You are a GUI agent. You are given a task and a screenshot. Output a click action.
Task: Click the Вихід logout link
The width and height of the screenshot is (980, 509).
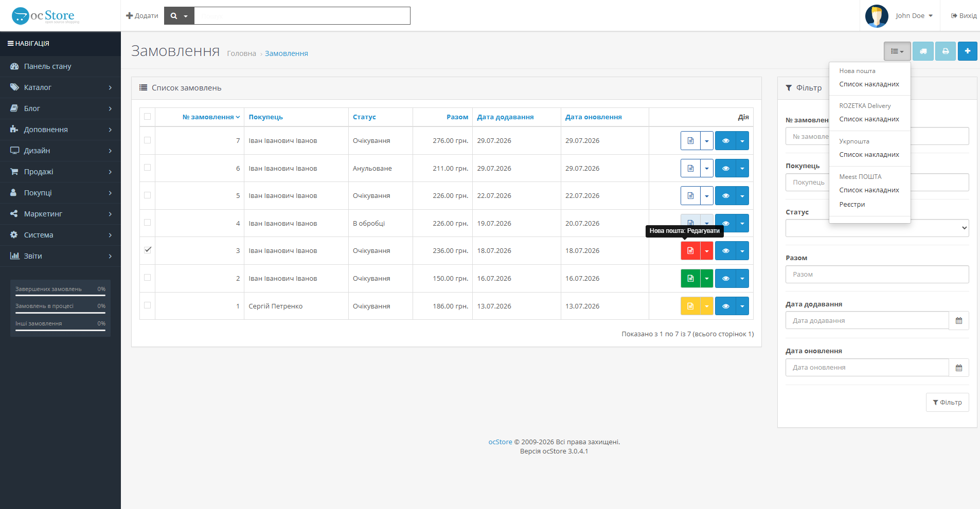tap(964, 16)
